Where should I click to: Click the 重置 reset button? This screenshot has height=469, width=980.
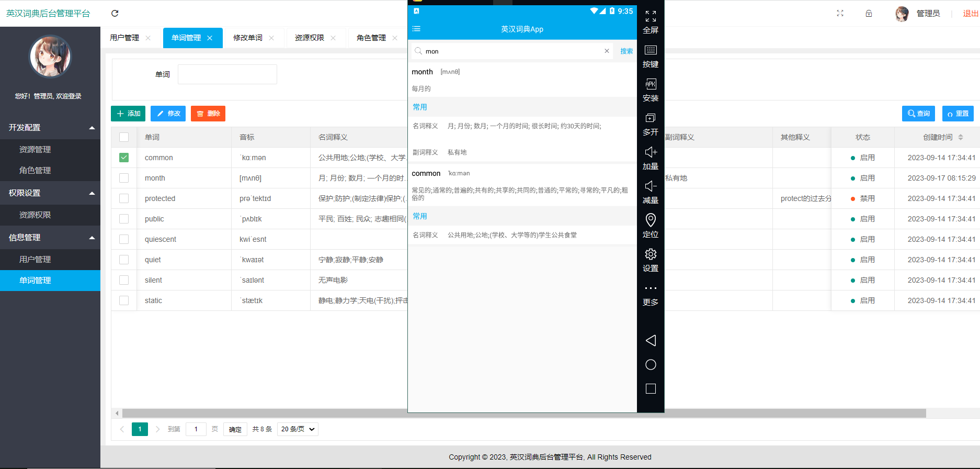coord(958,114)
